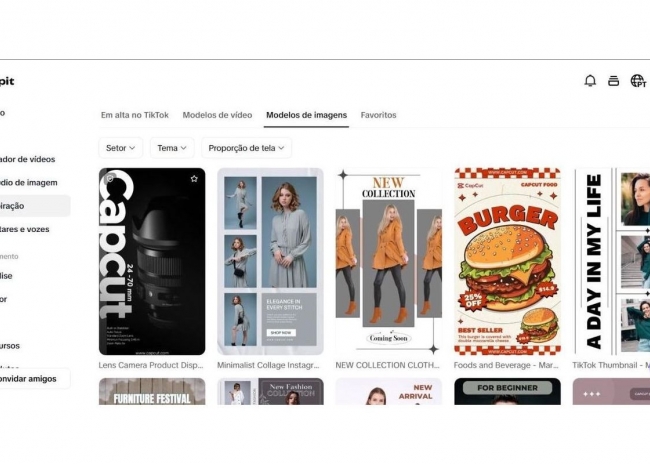
Task: Open the Burger Foods and Beverage template
Action: 507,261
